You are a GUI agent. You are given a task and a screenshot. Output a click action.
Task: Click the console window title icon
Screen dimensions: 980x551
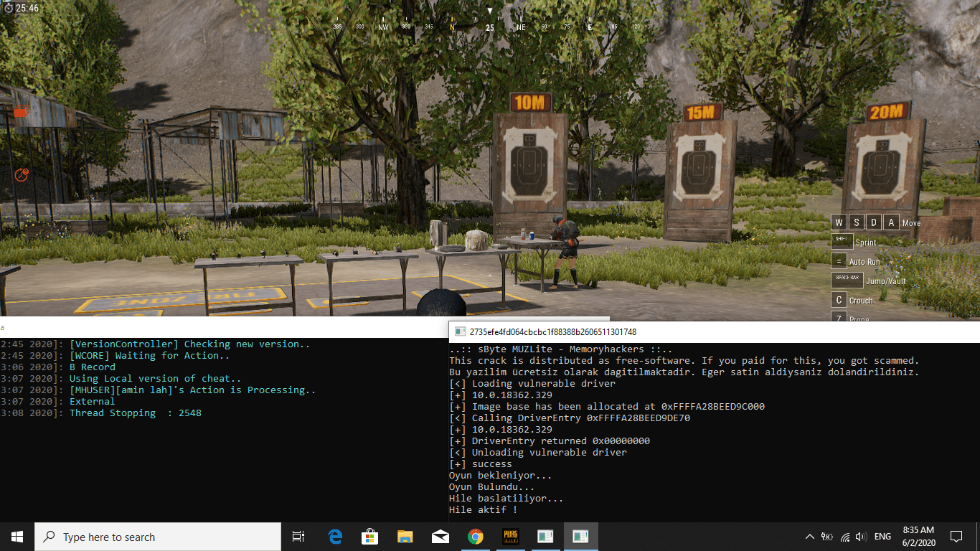(460, 331)
